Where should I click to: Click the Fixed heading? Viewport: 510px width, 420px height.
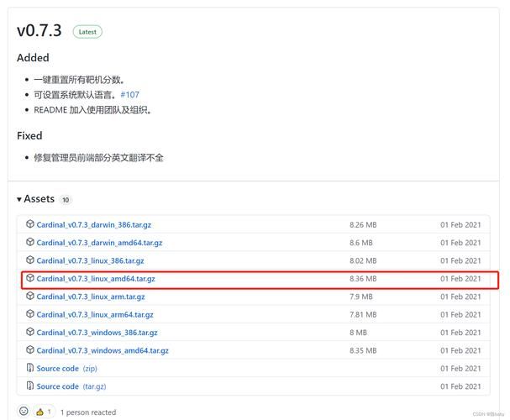[x=29, y=135]
